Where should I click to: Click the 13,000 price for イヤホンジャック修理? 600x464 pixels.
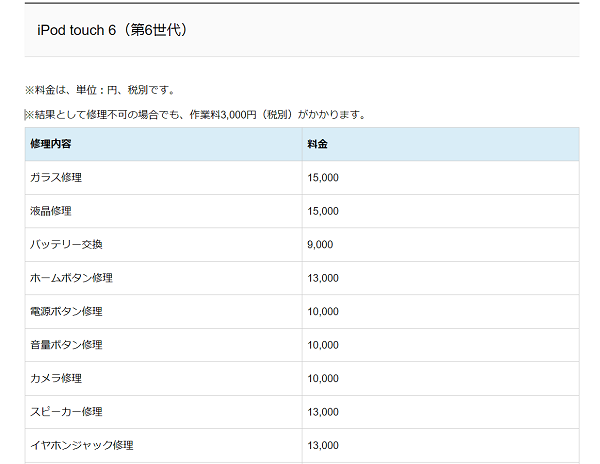point(323,445)
